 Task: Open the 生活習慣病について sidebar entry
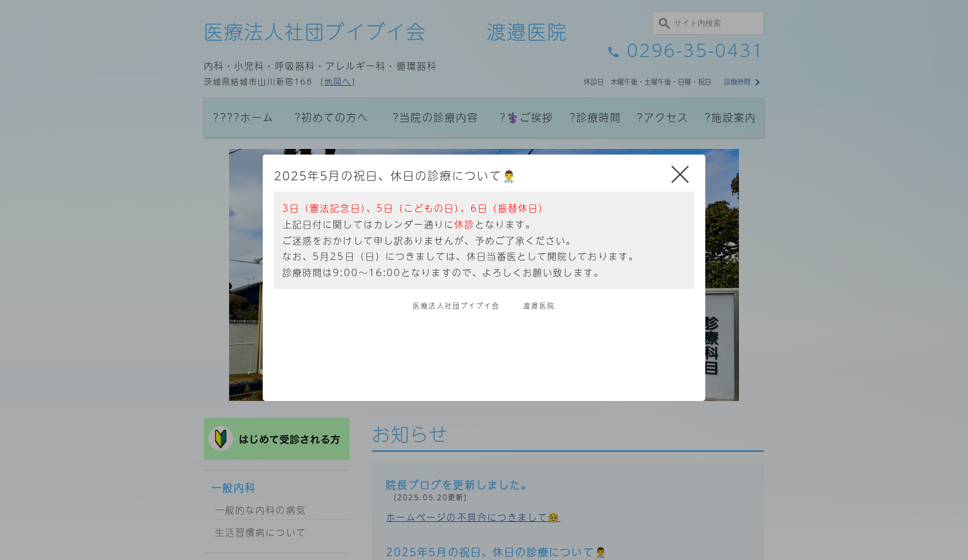pyautogui.click(x=259, y=533)
